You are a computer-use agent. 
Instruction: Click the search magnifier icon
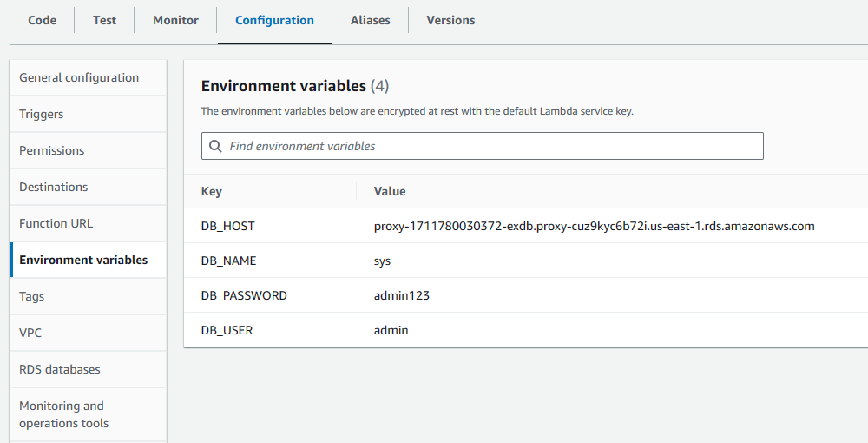pyautogui.click(x=214, y=146)
